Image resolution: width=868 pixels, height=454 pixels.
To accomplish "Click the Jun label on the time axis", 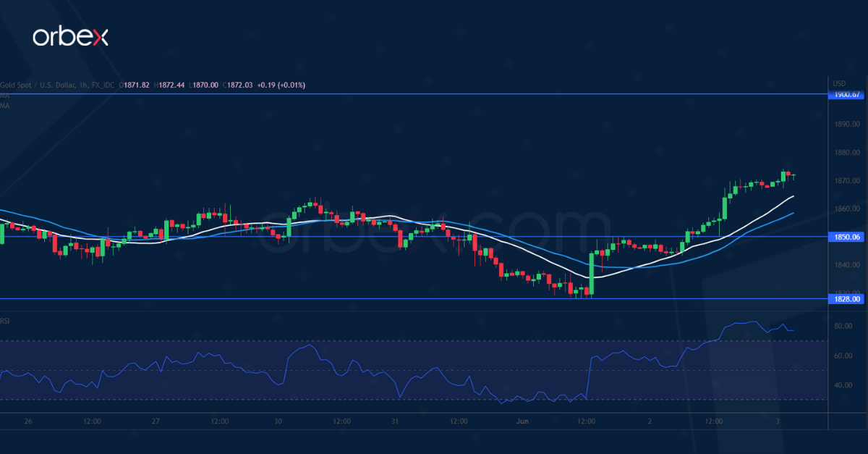I will pyautogui.click(x=522, y=421).
